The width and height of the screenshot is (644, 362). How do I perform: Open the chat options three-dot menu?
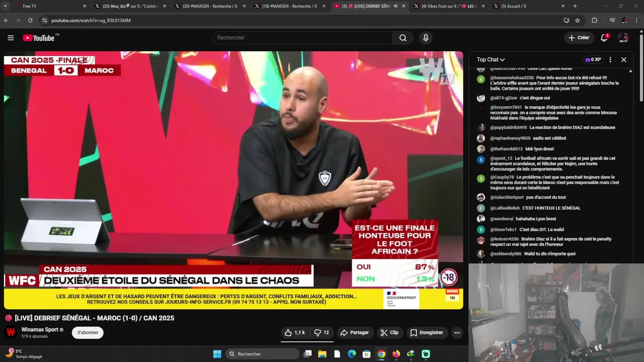pos(610,59)
